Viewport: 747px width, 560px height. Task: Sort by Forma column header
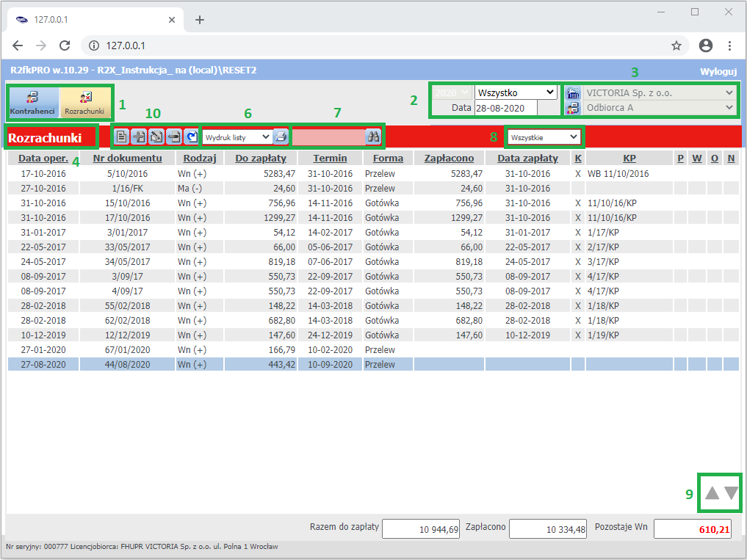point(388,158)
